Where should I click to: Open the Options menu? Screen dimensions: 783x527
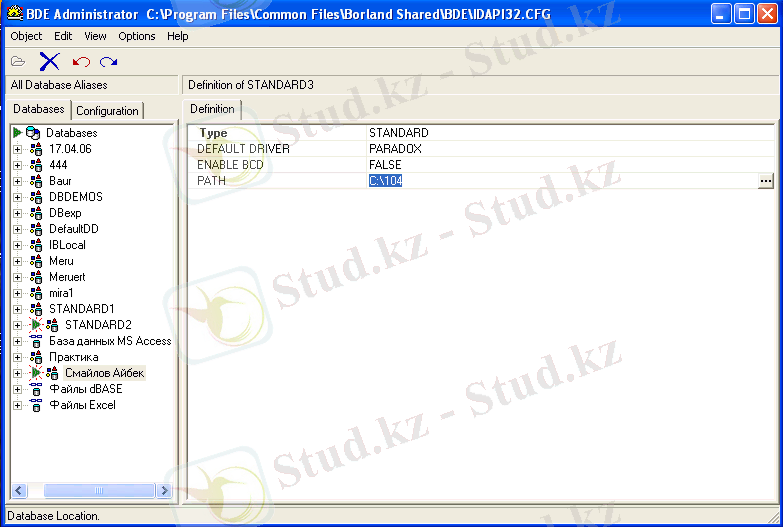click(137, 36)
